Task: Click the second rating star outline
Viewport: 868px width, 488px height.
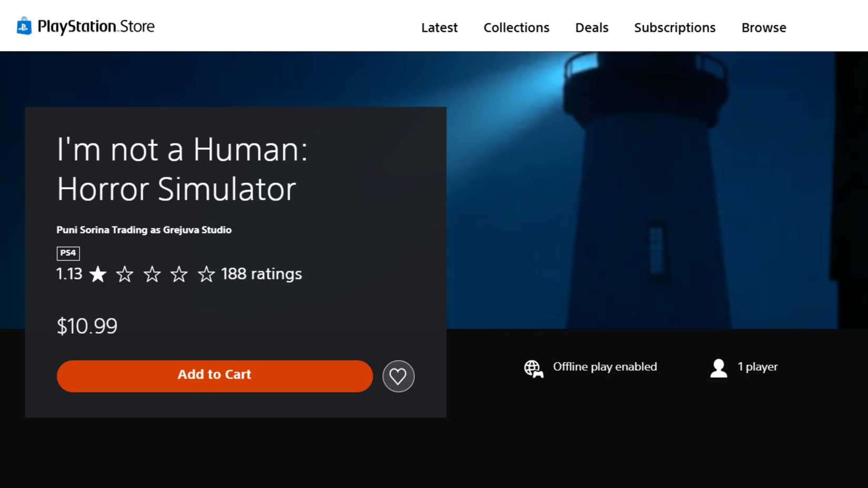Action: pos(125,274)
